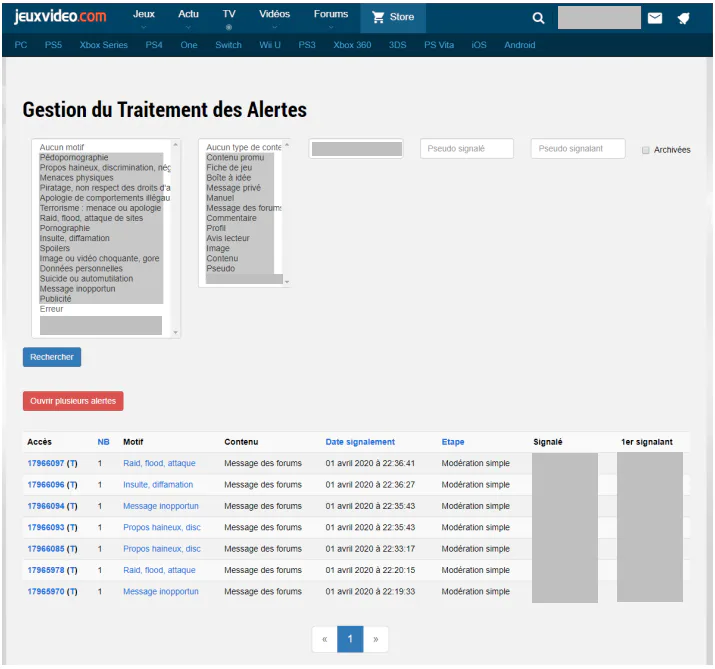Open the PS5 platform tab
The height and width of the screenshot is (669, 715).
(x=53, y=45)
